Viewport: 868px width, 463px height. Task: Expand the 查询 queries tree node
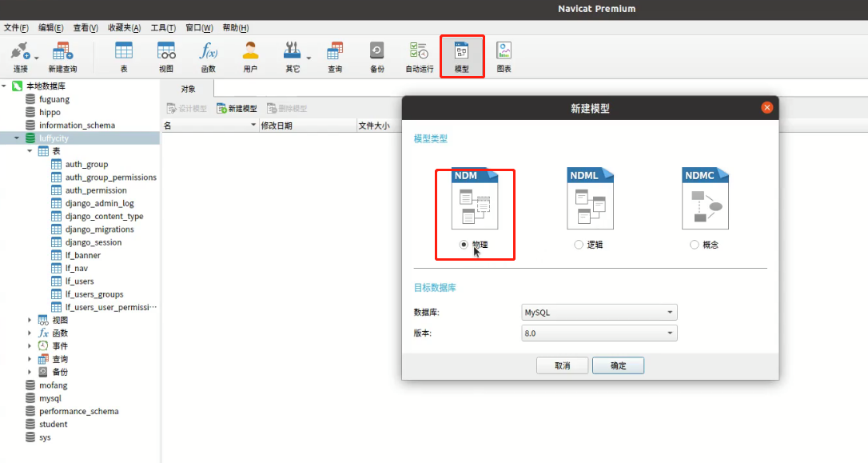pyautogui.click(x=30, y=359)
